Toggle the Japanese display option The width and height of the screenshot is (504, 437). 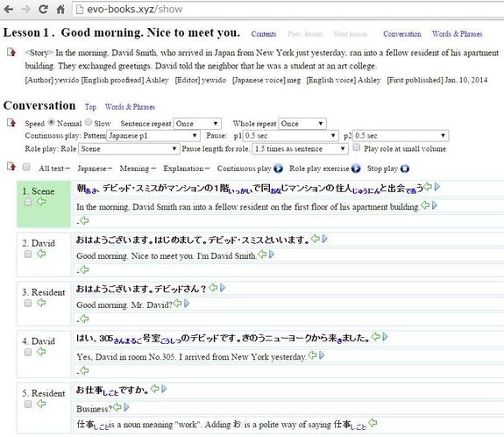(x=95, y=168)
